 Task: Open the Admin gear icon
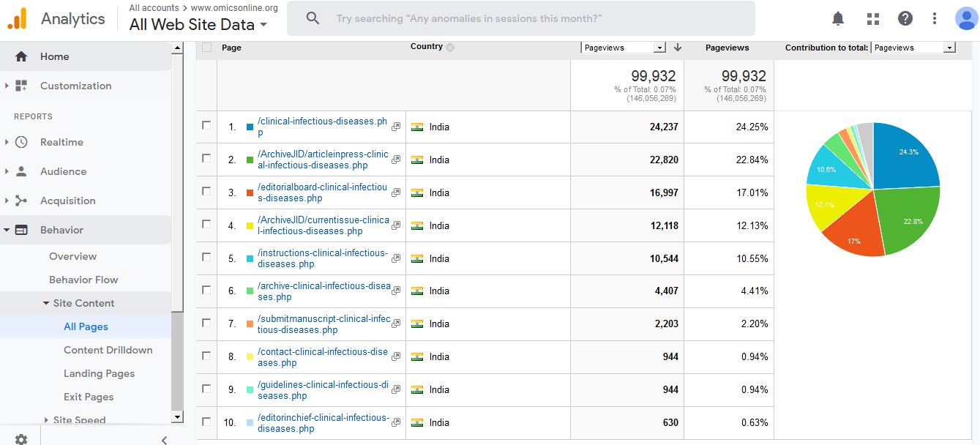pyautogui.click(x=20, y=439)
